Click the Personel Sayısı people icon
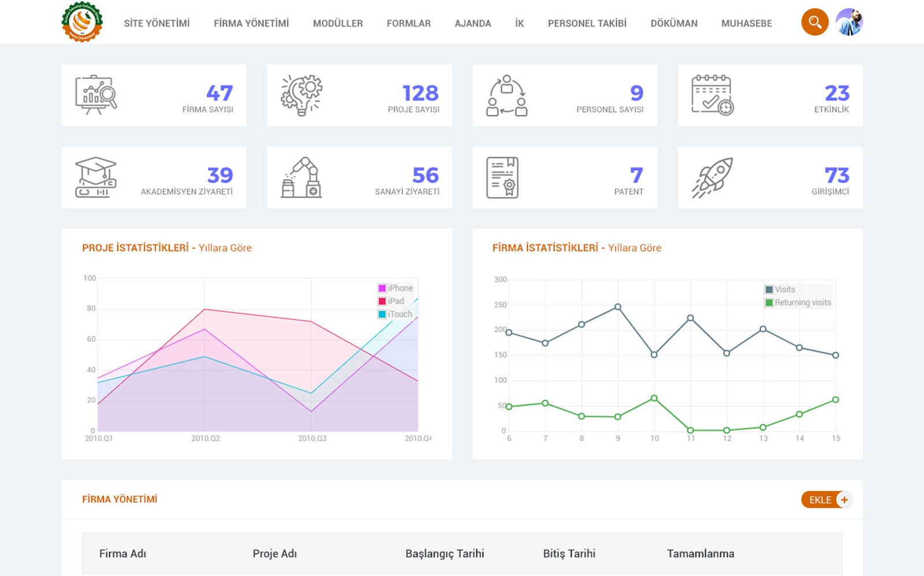Screen dimensions: 924x576 pos(506,95)
